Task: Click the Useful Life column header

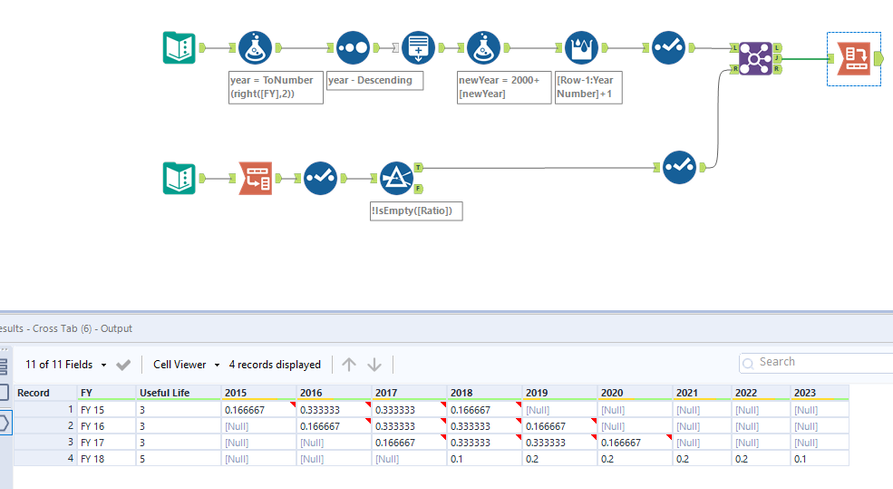Action: point(178,393)
